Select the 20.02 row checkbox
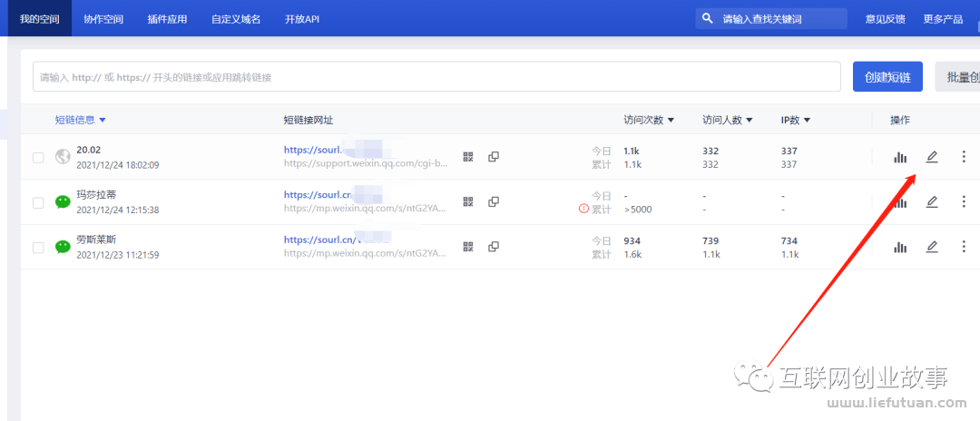This screenshot has height=421, width=980. click(38, 157)
